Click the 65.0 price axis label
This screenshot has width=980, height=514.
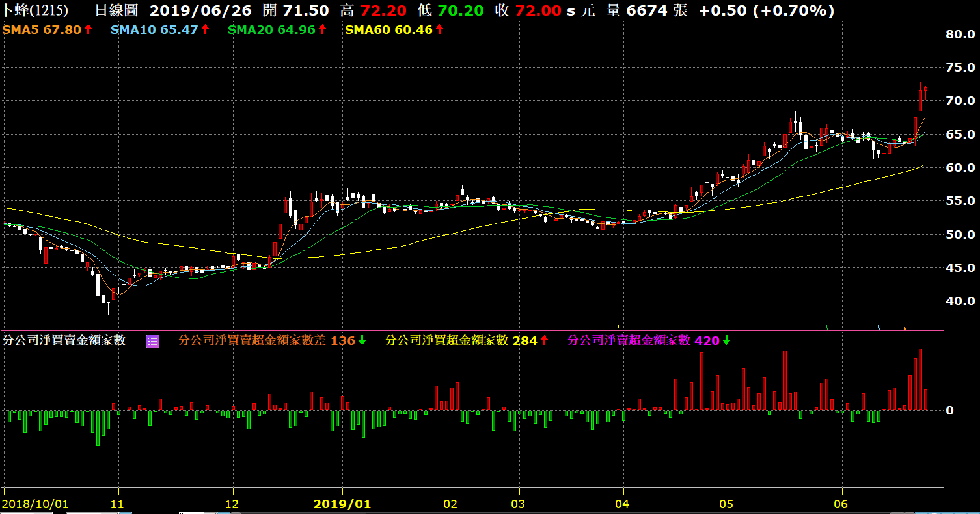point(960,134)
